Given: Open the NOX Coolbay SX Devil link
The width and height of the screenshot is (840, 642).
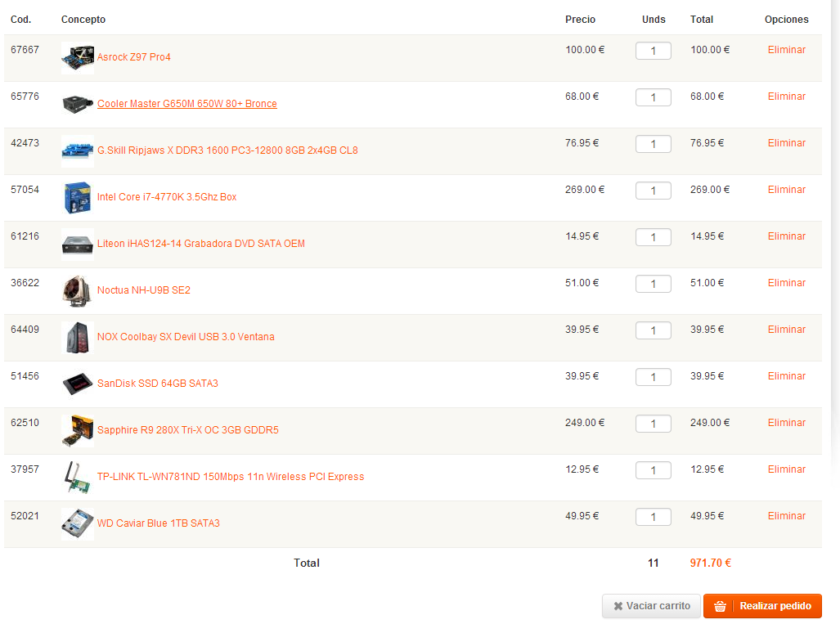Looking at the screenshot, I should point(186,336).
